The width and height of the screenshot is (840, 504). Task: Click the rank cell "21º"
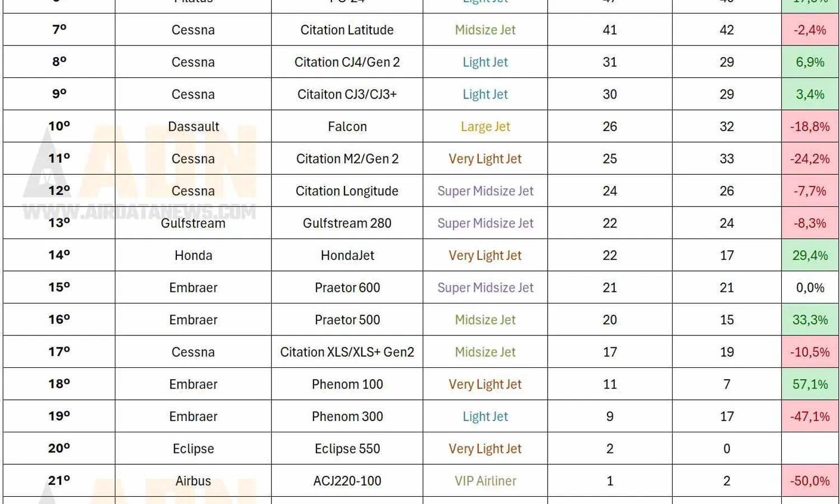[59, 481]
